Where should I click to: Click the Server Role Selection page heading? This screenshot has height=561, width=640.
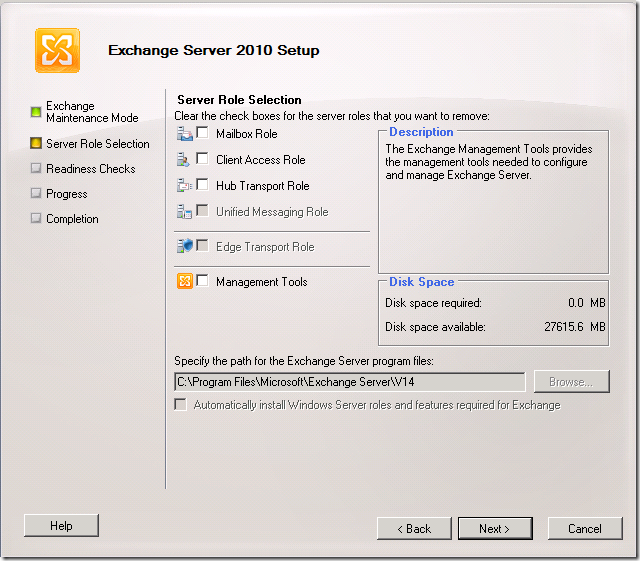(x=240, y=100)
